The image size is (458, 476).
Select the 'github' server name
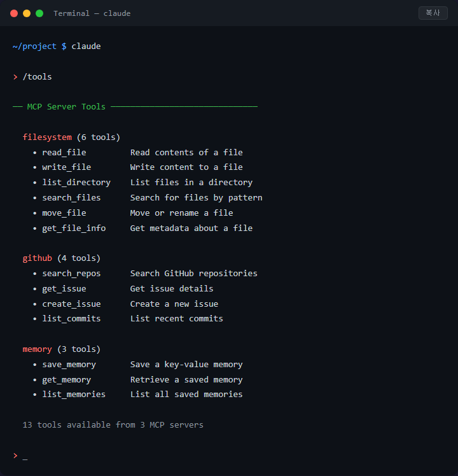click(x=37, y=258)
